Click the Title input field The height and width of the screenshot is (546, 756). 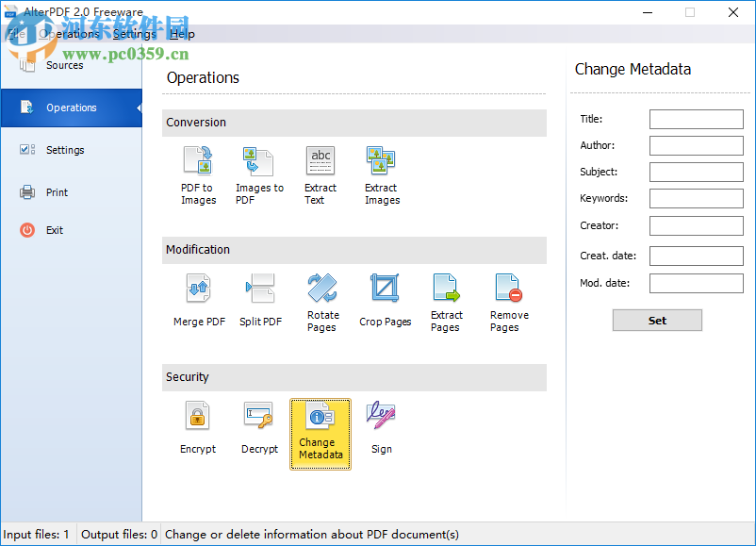pyautogui.click(x=696, y=119)
